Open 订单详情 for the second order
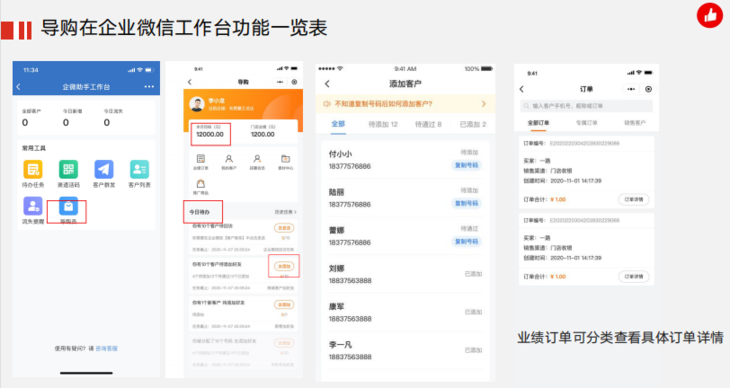 633,277
